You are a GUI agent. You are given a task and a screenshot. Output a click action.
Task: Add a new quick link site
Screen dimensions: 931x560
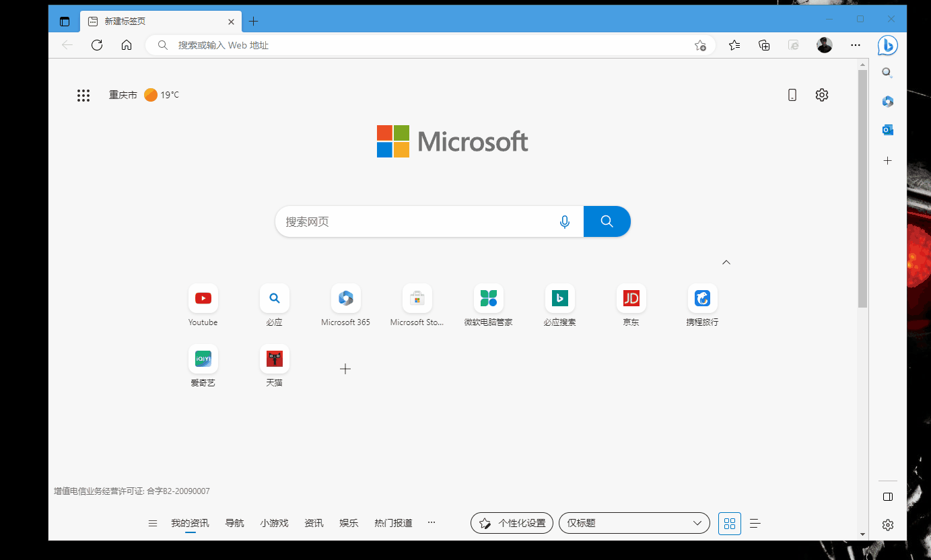(x=345, y=369)
